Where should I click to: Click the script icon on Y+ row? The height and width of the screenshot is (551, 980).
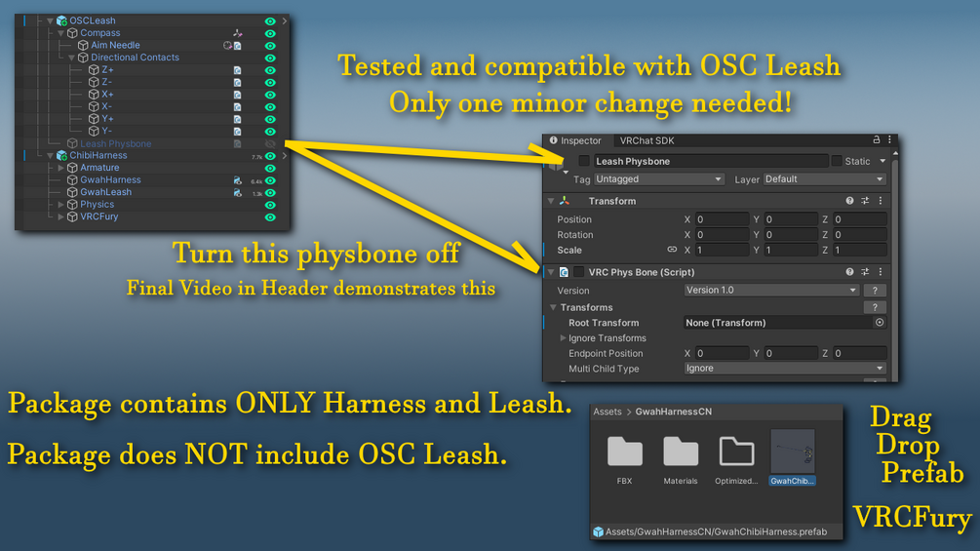click(x=238, y=119)
